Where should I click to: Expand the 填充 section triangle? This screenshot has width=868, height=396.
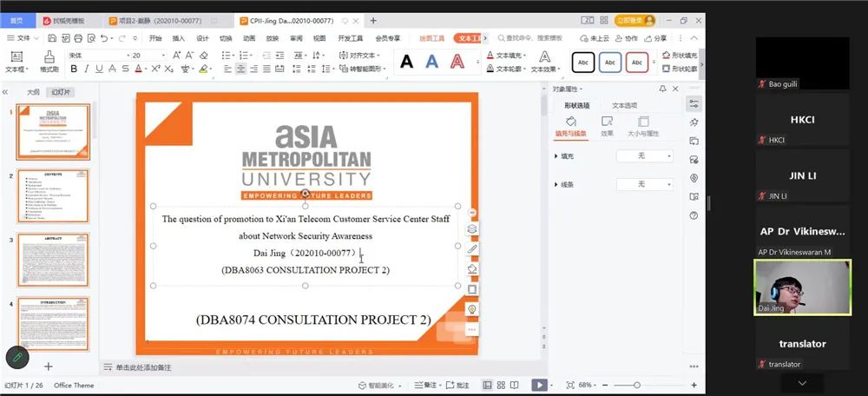(x=556, y=156)
